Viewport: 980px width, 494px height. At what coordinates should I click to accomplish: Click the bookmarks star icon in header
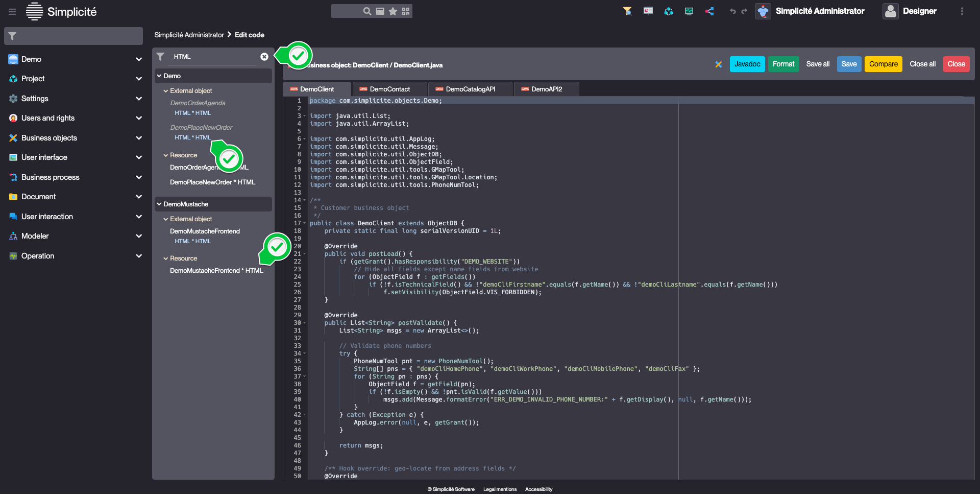pyautogui.click(x=393, y=11)
